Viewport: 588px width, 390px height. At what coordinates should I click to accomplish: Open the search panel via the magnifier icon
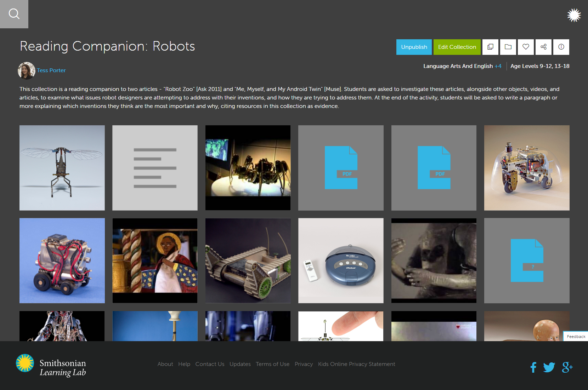click(14, 14)
